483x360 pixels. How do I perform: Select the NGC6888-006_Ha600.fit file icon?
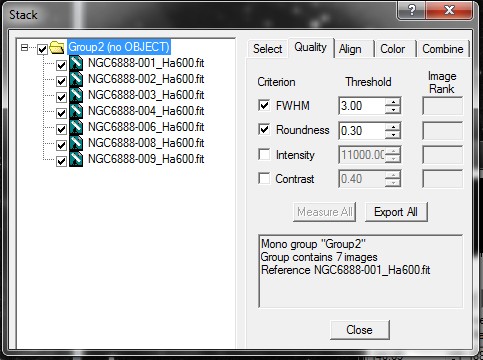point(76,127)
